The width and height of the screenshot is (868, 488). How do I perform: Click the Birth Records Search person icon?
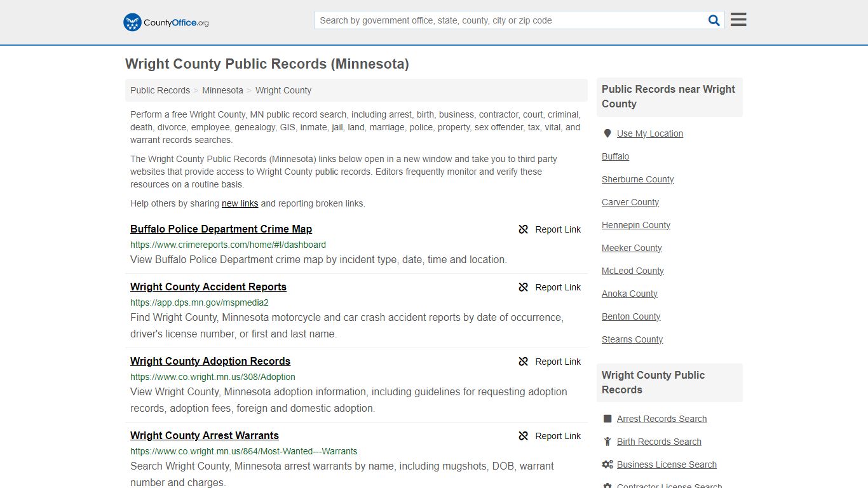click(x=607, y=442)
